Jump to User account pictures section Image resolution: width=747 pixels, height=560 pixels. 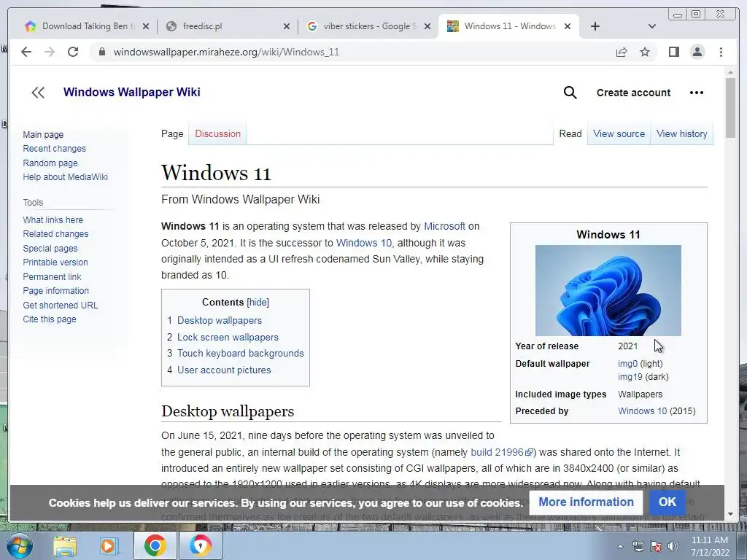click(x=224, y=370)
